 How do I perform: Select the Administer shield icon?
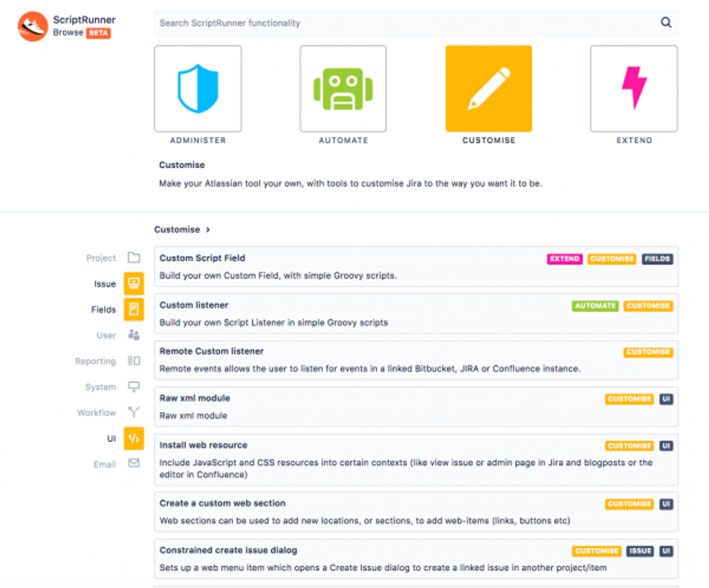point(198,88)
